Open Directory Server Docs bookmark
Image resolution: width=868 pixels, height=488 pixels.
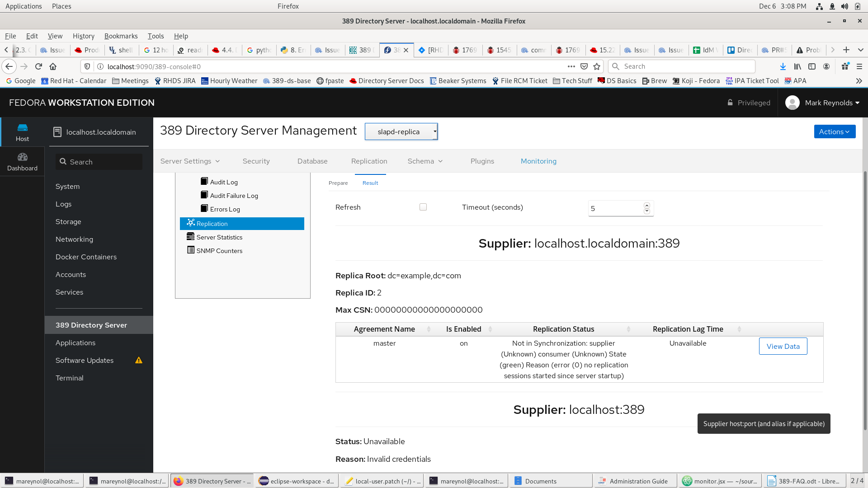(387, 81)
